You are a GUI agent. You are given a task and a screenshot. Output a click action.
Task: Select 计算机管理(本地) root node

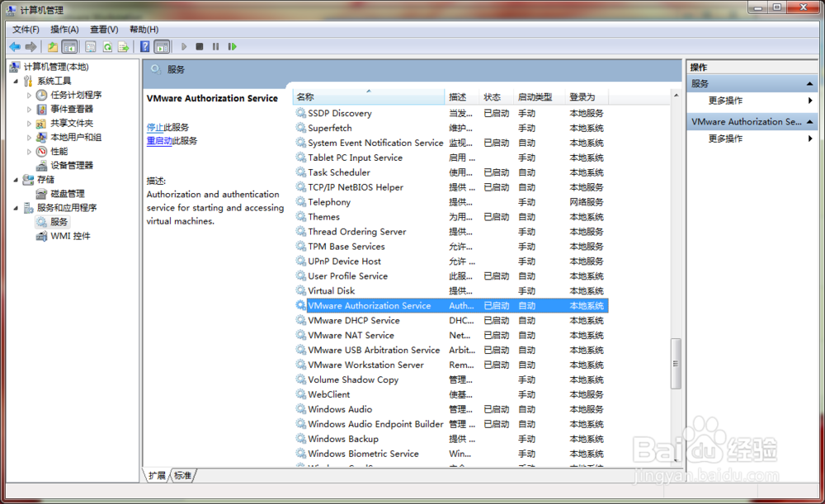pos(56,67)
